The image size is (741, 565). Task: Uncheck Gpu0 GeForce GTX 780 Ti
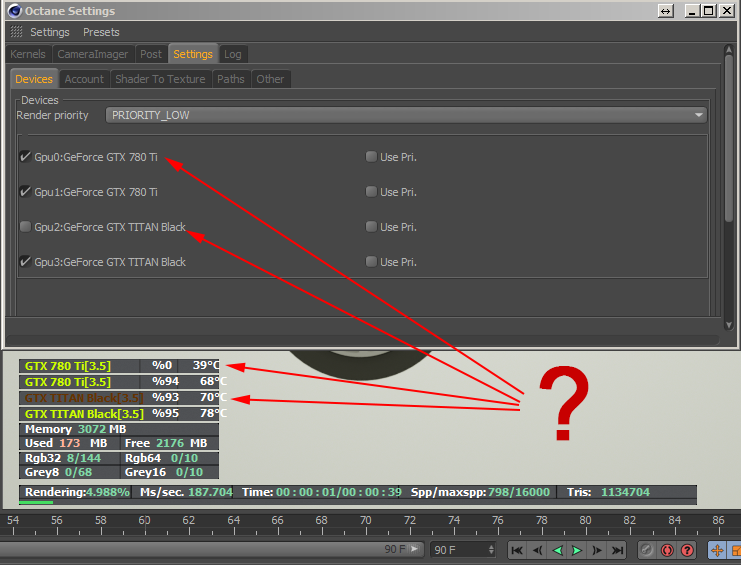coord(26,156)
